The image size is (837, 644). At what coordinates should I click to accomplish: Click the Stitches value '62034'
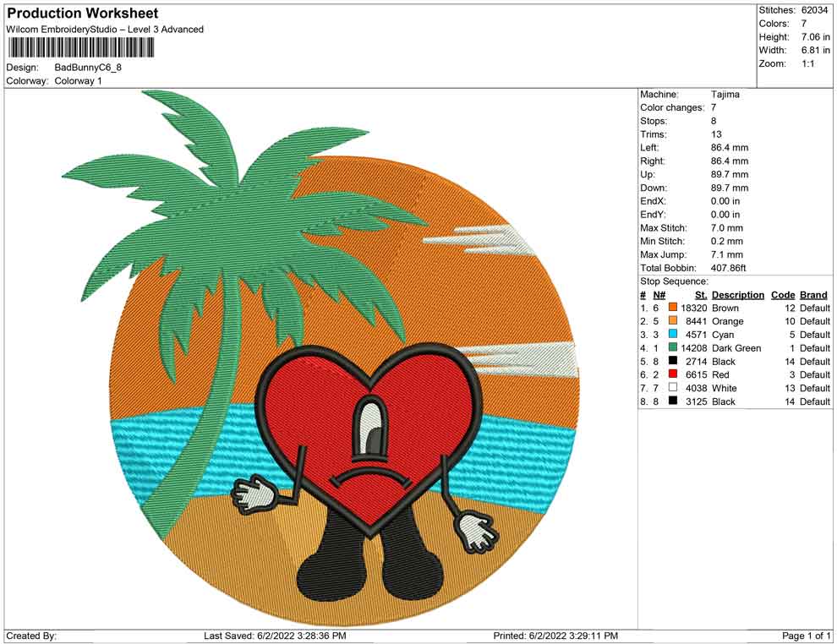814,10
